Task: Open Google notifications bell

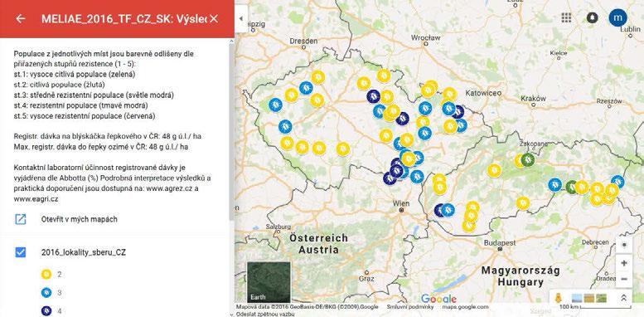Action: pyautogui.click(x=592, y=17)
